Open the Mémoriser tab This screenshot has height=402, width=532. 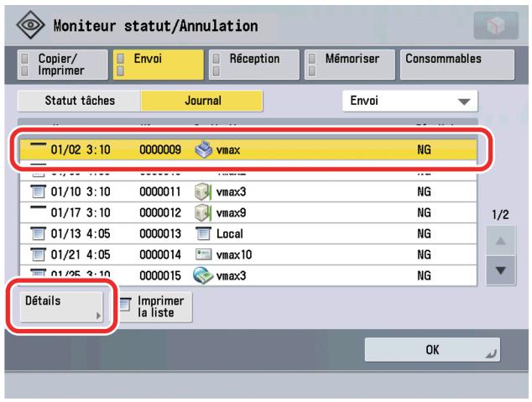click(x=350, y=65)
